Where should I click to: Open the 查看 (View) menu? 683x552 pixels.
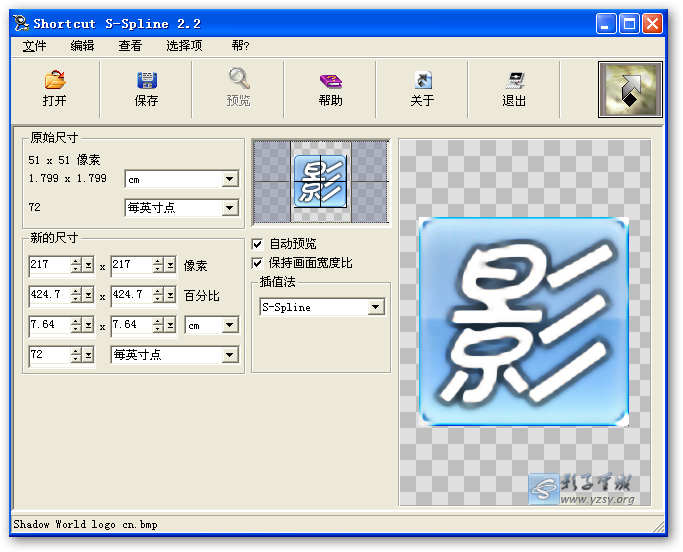coord(130,46)
